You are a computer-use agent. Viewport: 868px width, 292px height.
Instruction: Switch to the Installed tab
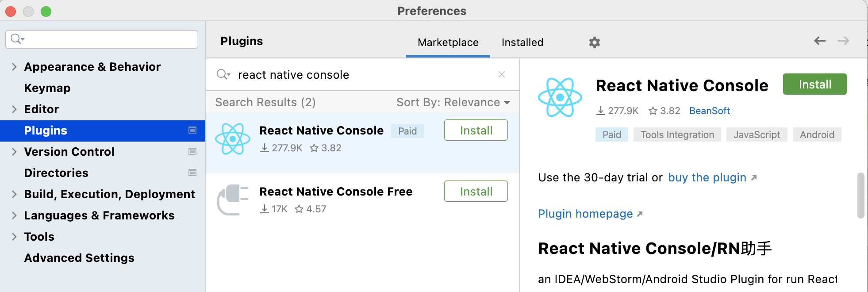pos(522,42)
